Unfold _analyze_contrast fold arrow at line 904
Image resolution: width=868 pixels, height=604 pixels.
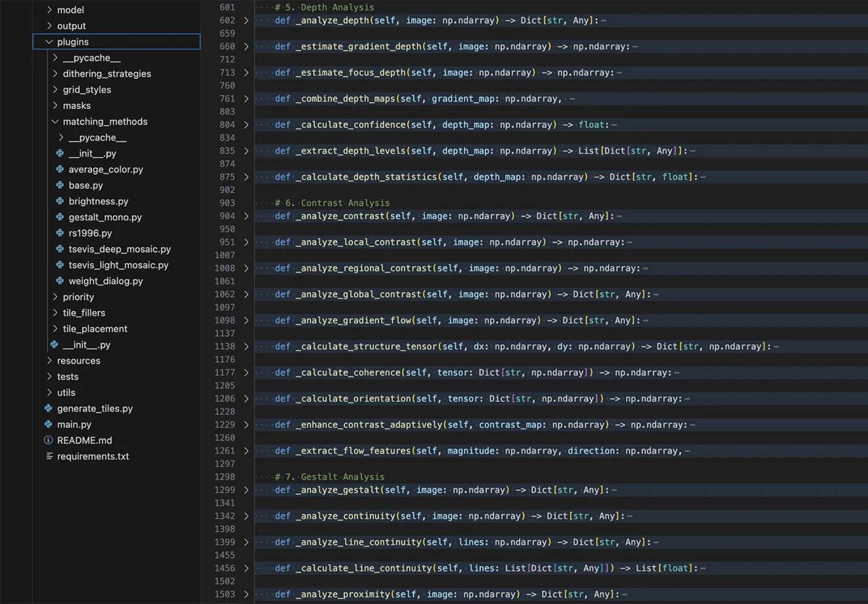pyautogui.click(x=246, y=216)
